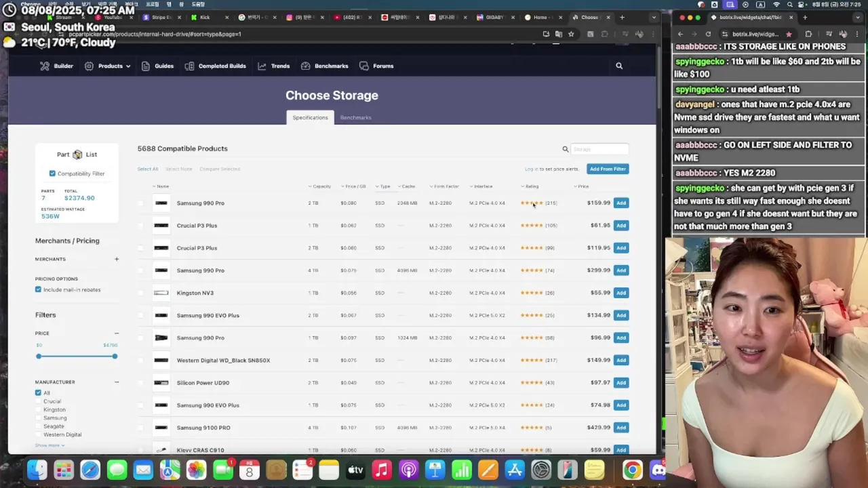Check the Kingston manufacturer filter
The width and height of the screenshot is (868, 488).
pos(38,409)
